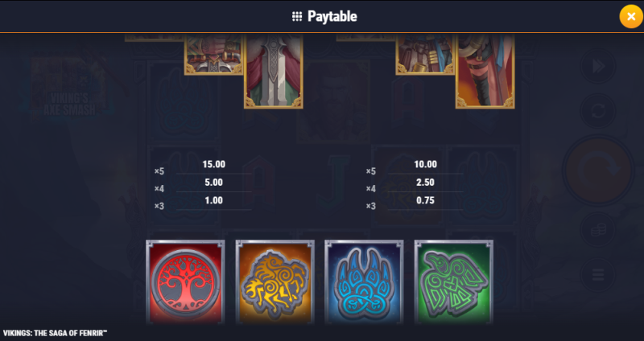Click the dimmed autoplay circular arrows icon
The height and width of the screenshot is (341, 644).
598,111
